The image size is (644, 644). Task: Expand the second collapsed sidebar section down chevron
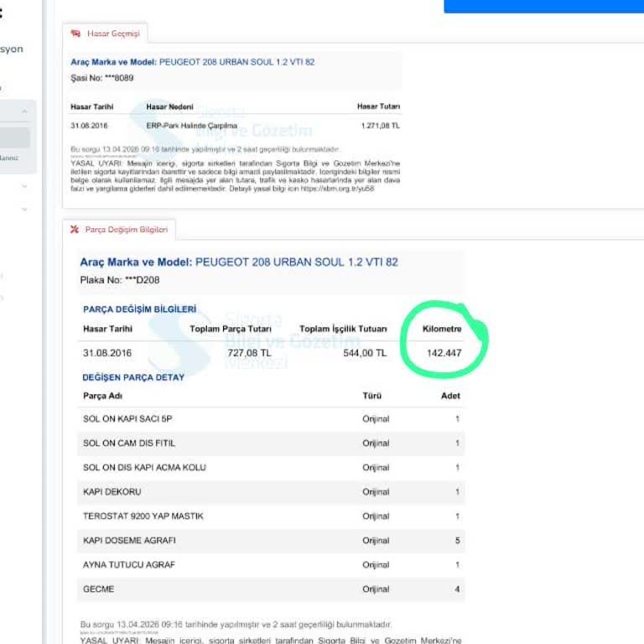pos(24,209)
